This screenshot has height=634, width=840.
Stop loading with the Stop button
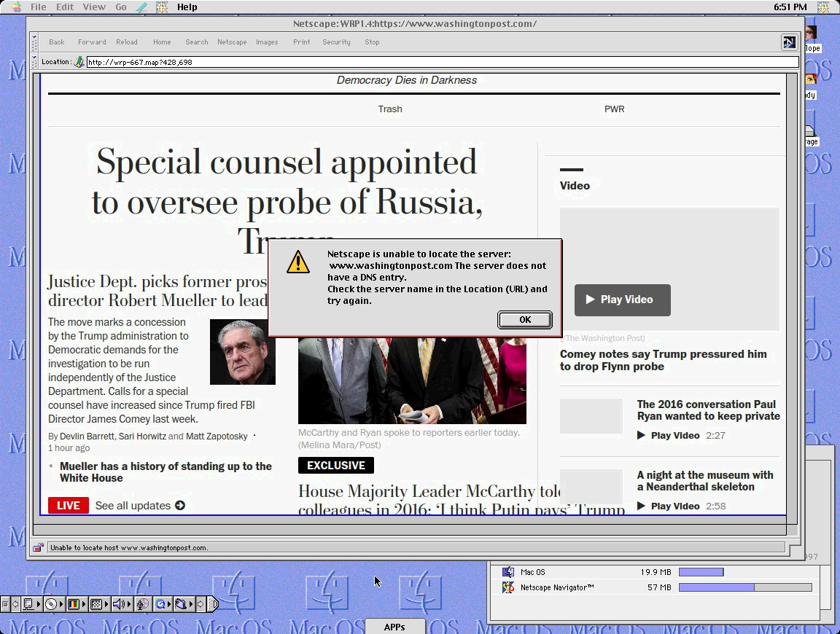(372, 42)
